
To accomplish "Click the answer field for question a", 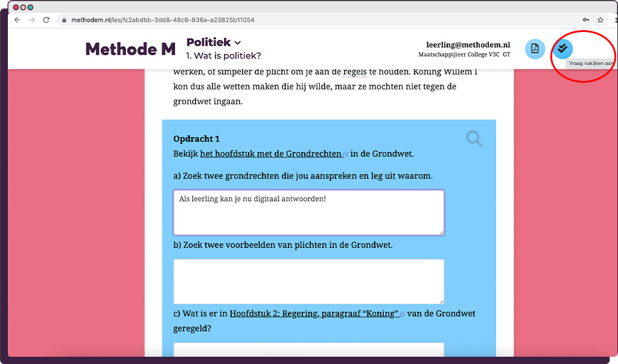I will click(x=308, y=212).
